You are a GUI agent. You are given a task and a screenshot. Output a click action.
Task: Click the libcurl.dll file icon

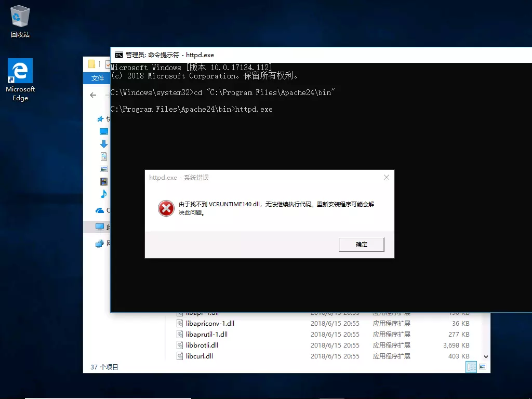[180, 356]
